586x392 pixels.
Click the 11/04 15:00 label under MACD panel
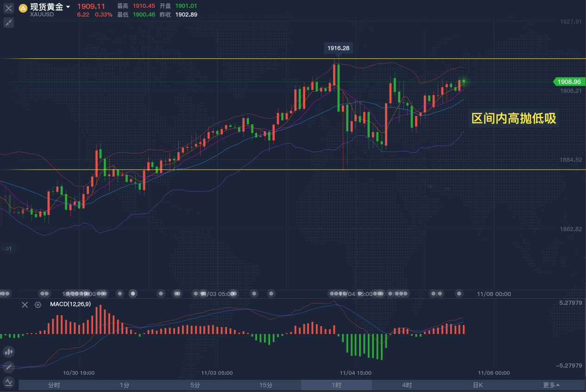click(x=354, y=373)
